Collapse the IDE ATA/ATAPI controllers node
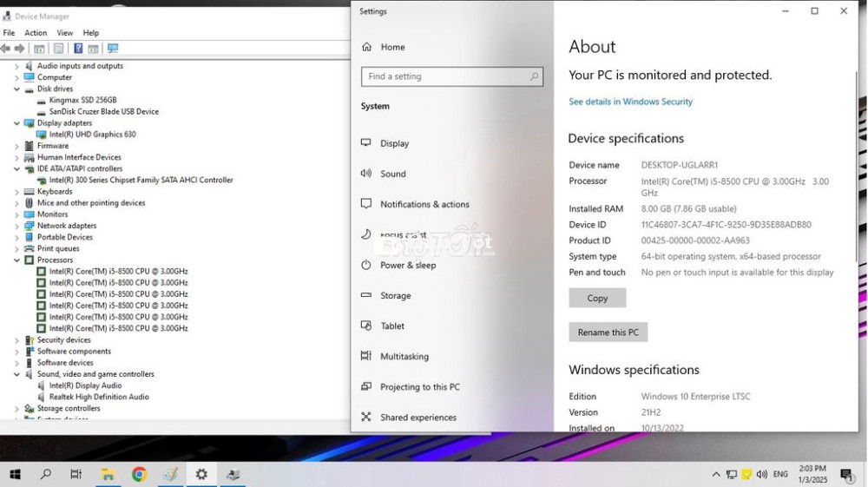This screenshot has width=868, height=487. point(16,168)
